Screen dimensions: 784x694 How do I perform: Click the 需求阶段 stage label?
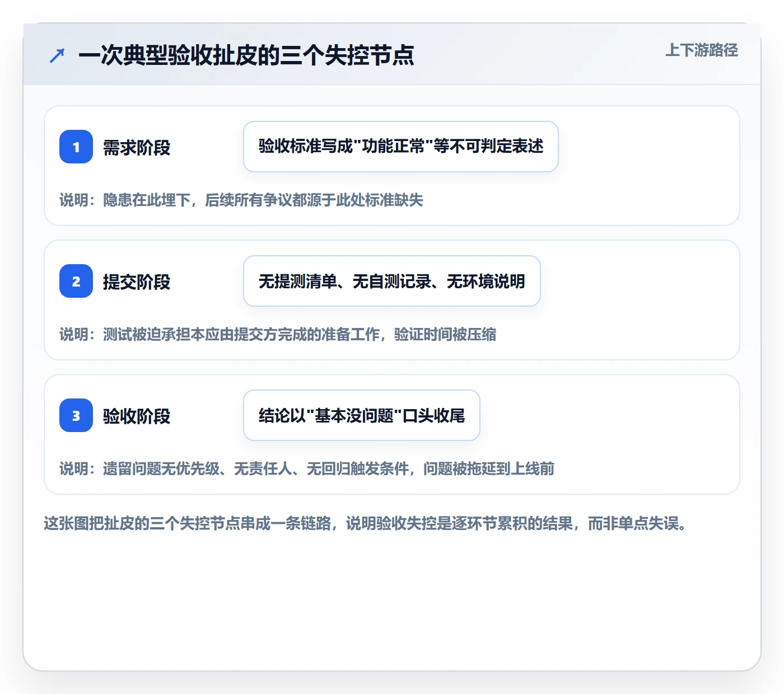click(137, 147)
